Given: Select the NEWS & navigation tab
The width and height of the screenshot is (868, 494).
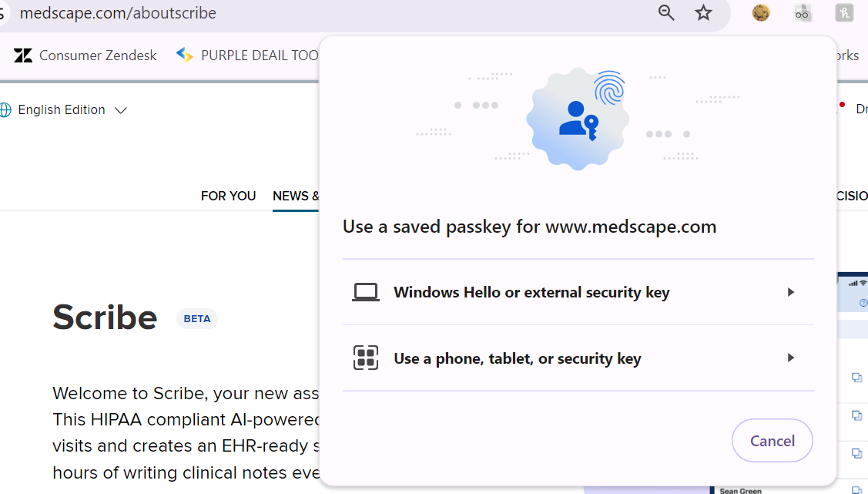Looking at the screenshot, I should pyautogui.click(x=296, y=196).
